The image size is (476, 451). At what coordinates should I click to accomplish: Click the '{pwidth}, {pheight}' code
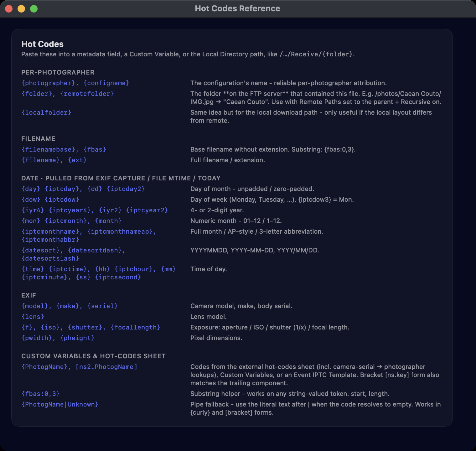pos(58,338)
